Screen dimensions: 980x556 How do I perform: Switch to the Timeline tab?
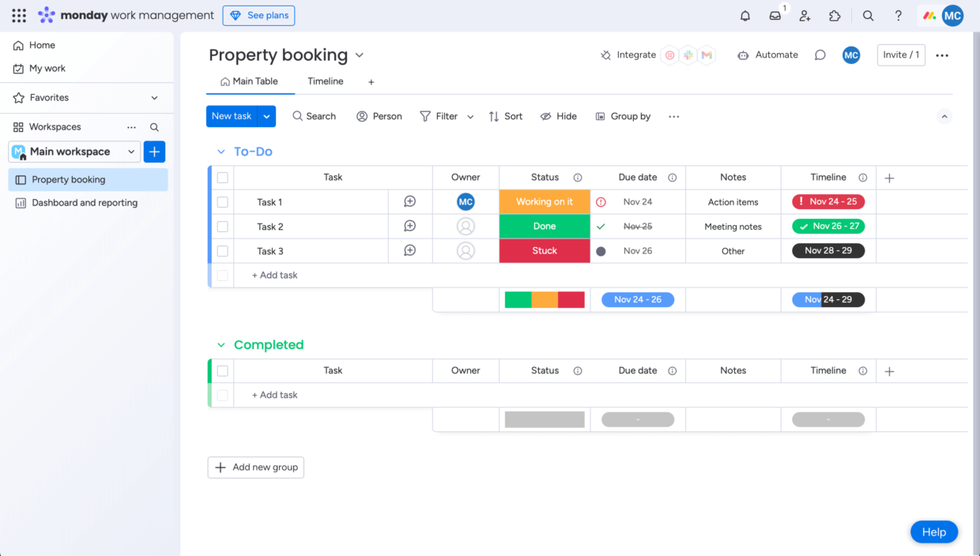325,81
